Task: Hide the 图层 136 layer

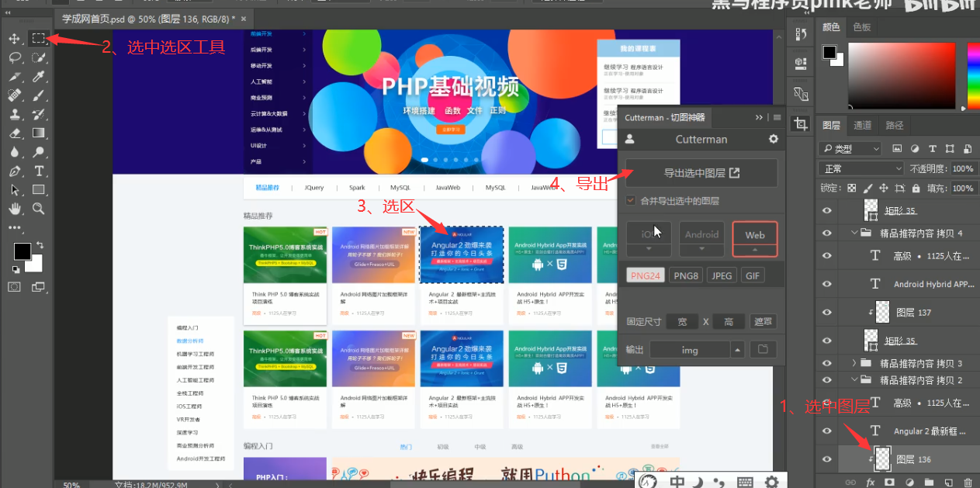Action: pos(827,459)
